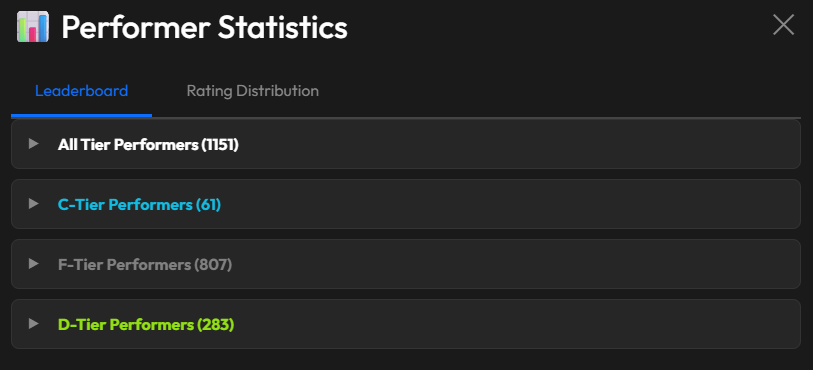Image resolution: width=813 pixels, height=370 pixels.
Task: Switch to the Rating Distribution tab
Action: pos(253,91)
